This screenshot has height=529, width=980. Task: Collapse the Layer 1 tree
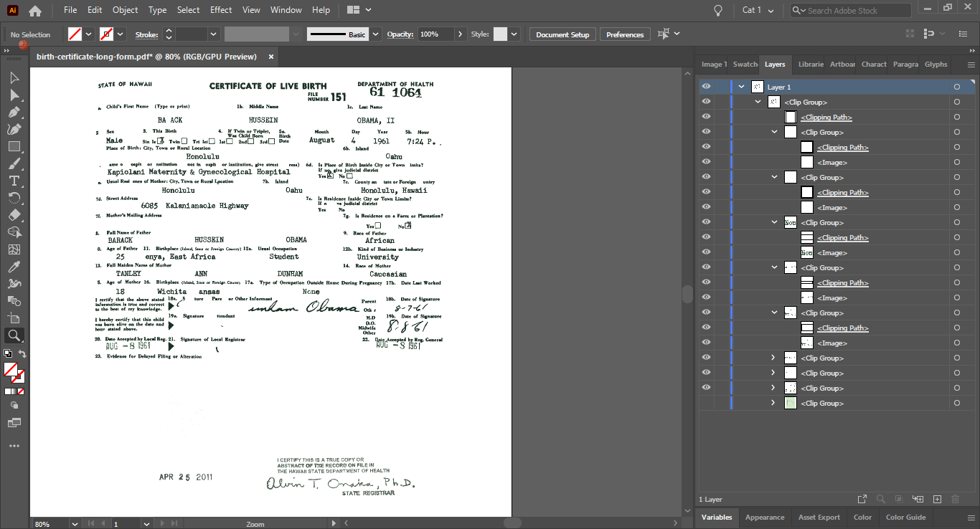742,87
